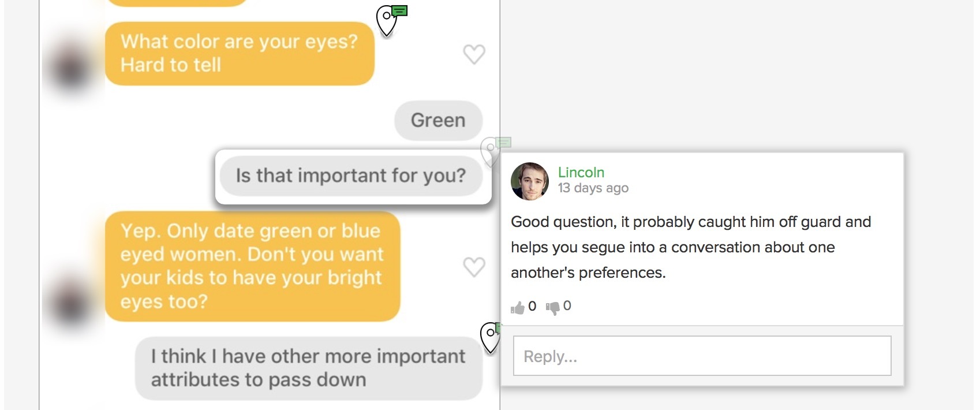Open comment pin beside "Is that important for you?"
Viewport: 980px width, 410px height.
click(x=492, y=151)
